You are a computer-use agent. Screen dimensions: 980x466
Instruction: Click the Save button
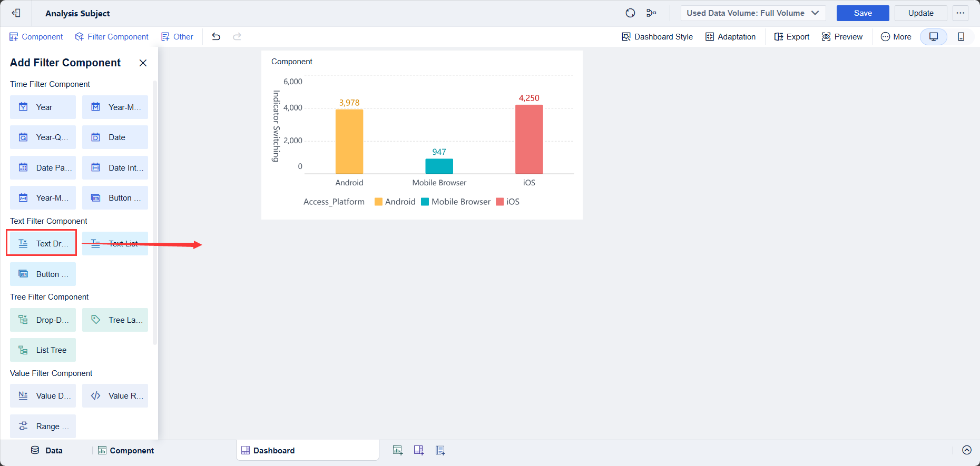[x=863, y=13]
